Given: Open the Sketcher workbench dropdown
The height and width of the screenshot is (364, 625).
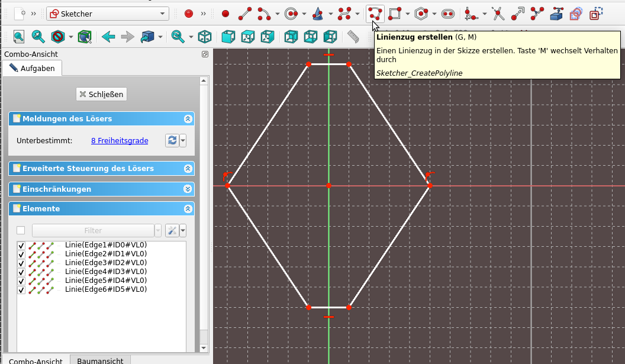Looking at the screenshot, I should click(107, 14).
